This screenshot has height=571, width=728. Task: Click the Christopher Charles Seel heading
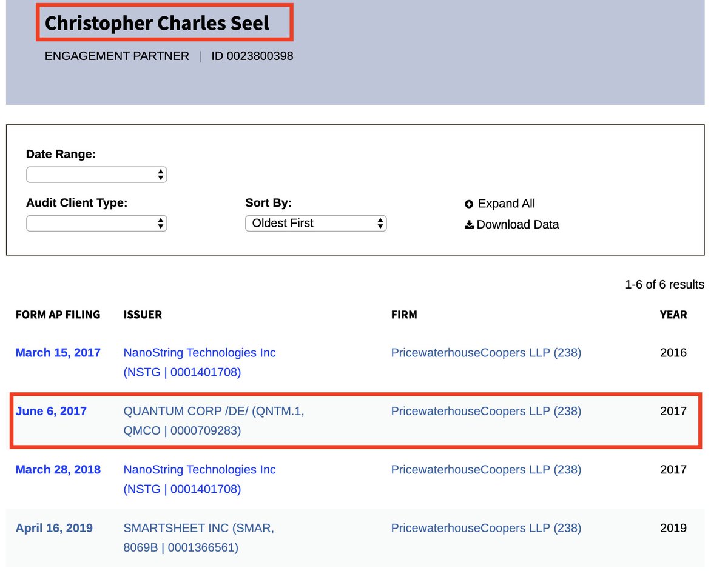[157, 23]
